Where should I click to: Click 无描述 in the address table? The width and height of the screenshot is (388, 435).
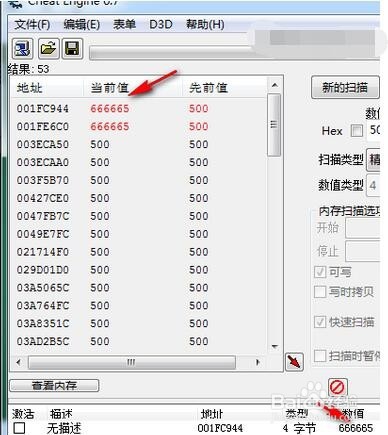tap(64, 428)
